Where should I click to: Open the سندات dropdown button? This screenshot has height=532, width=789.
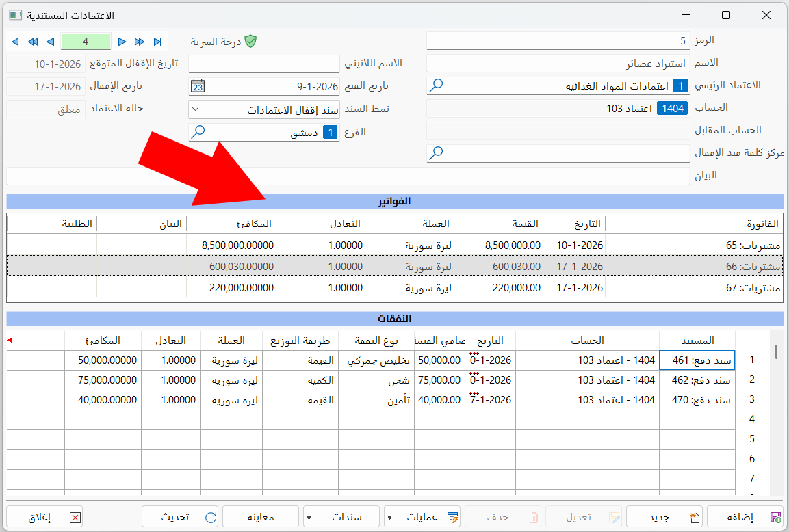341,517
